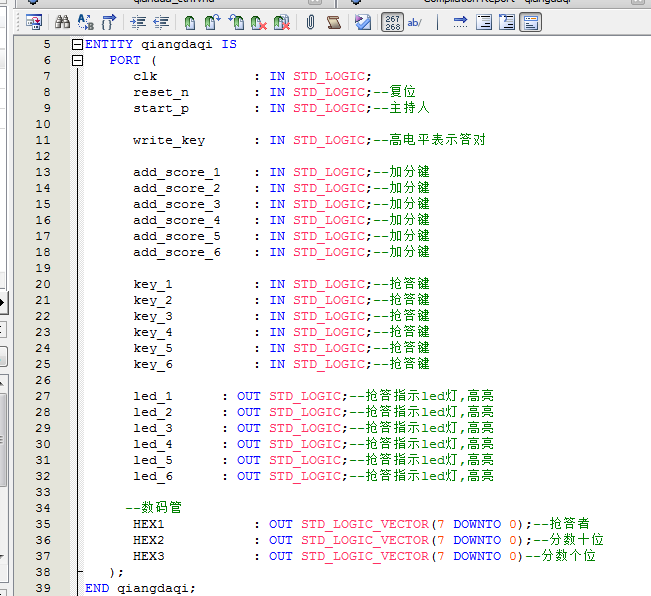Toggle a bookmark on current line
The height and width of the screenshot is (596, 651).
pyautogui.click(x=189, y=22)
